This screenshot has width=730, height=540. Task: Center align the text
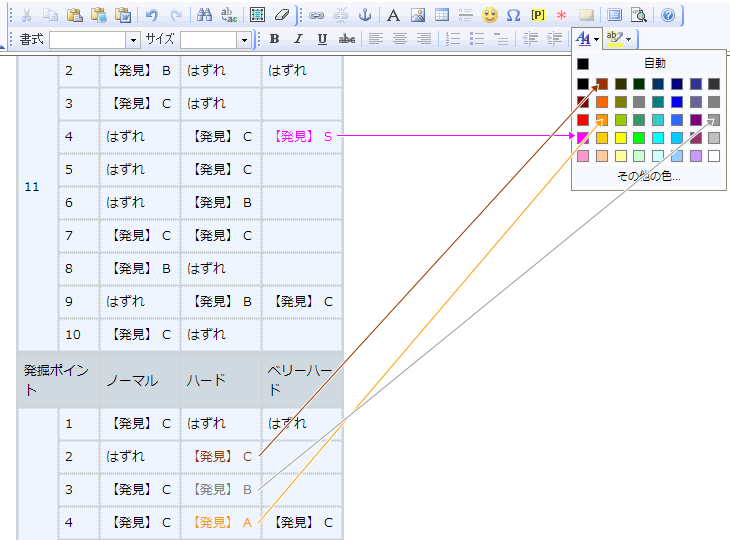tap(400, 39)
